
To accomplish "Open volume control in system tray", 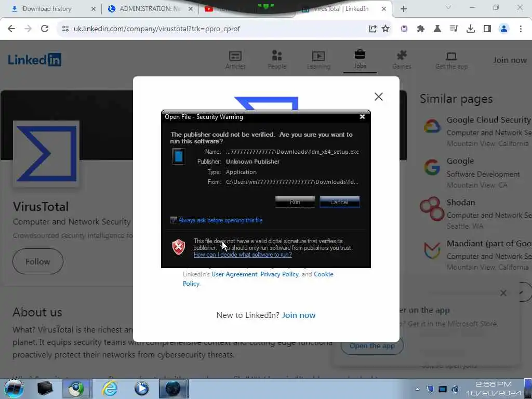I will (455, 389).
